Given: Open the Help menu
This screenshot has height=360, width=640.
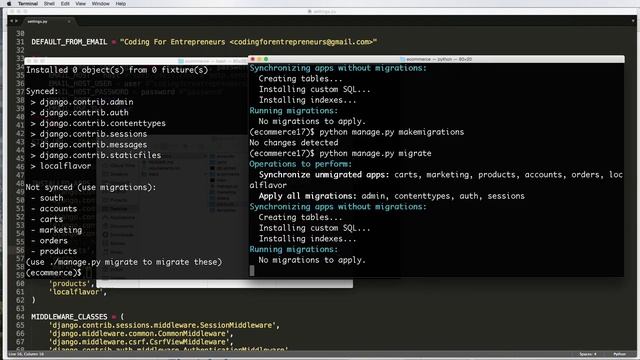Looking at the screenshot, I should (x=121, y=4).
